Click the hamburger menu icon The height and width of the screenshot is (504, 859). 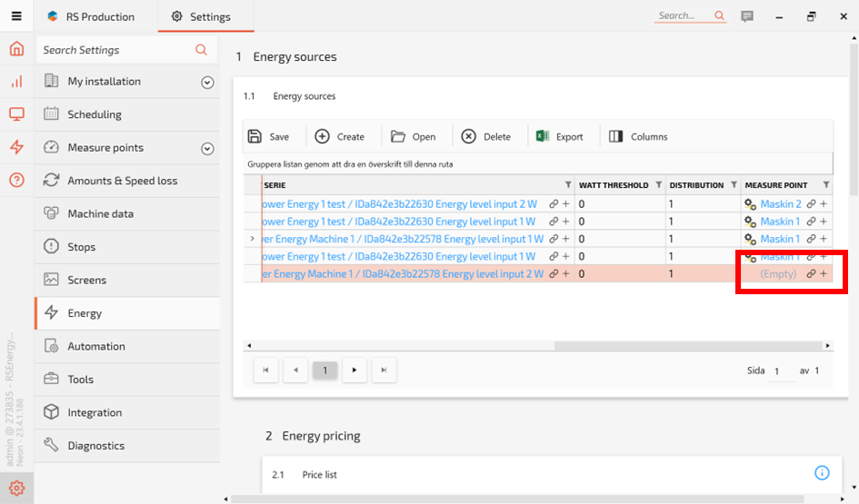click(x=16, y=16)
